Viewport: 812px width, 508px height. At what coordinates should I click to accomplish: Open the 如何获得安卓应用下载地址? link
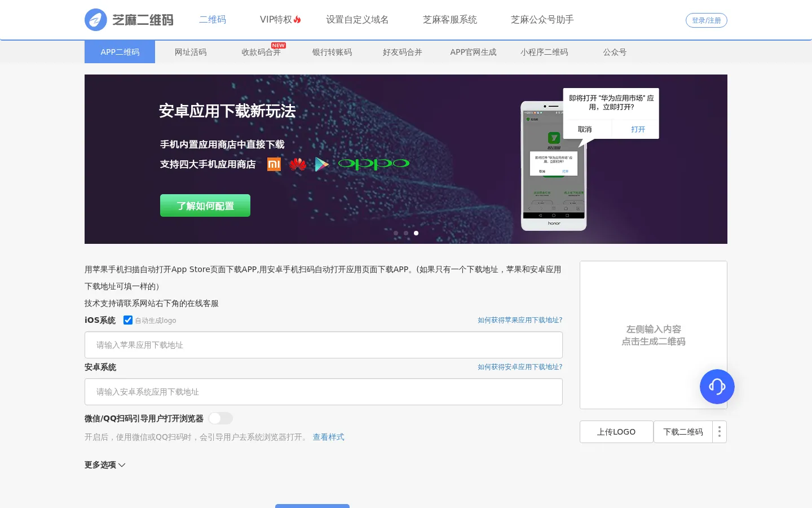(x=520, y=367)
